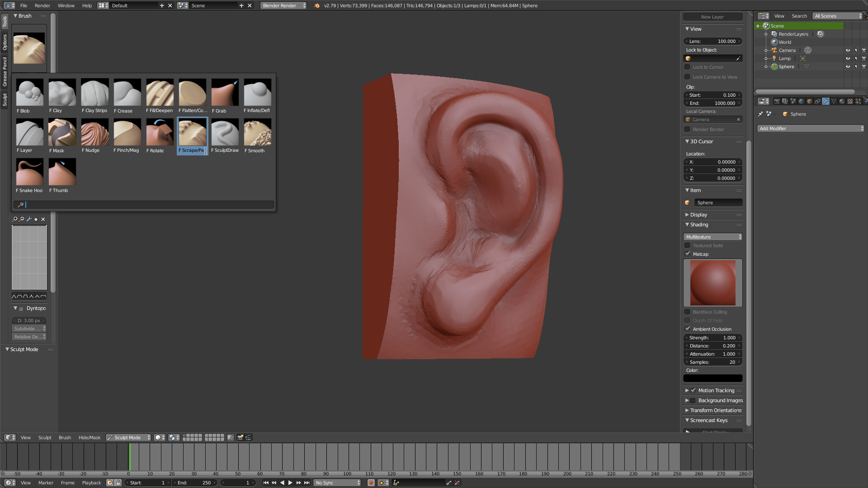This screenshot has height=488, width=868.
Task: Disable the Matcap checkbox
Action: tap(688, 254)
